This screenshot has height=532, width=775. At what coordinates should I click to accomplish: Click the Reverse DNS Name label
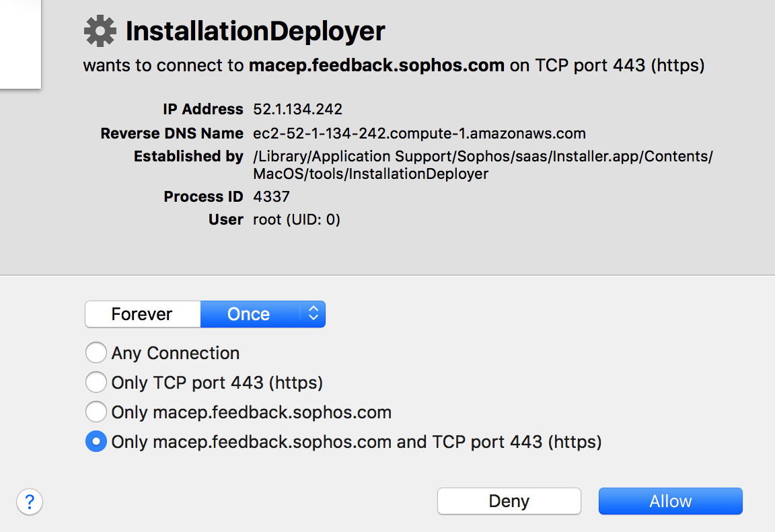(x=172, y=133)
